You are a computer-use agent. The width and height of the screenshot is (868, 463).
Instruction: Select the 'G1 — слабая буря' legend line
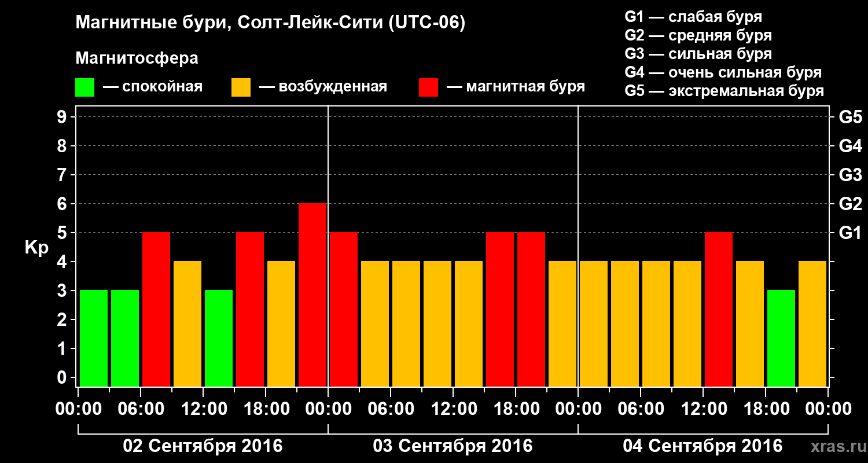pos(693,17)
